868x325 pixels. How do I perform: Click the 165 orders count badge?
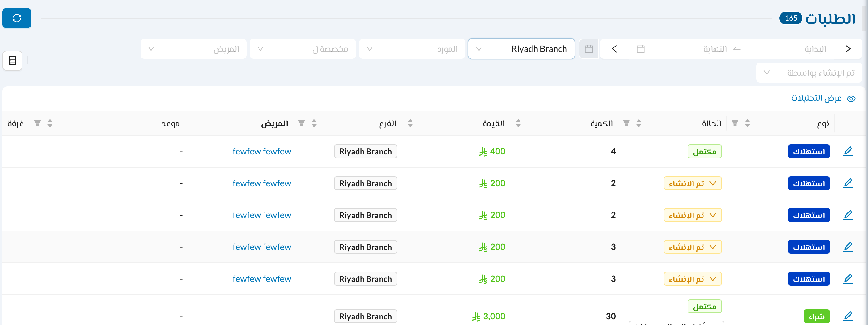791,18
